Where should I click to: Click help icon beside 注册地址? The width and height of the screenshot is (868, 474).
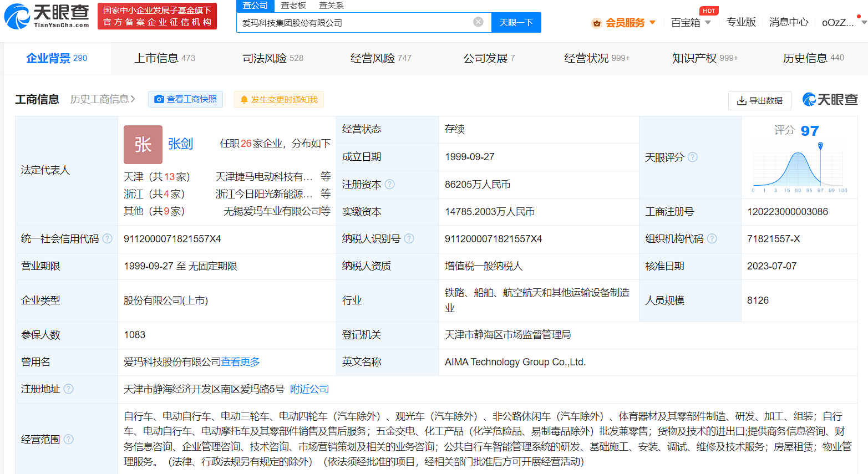(69, 389)
